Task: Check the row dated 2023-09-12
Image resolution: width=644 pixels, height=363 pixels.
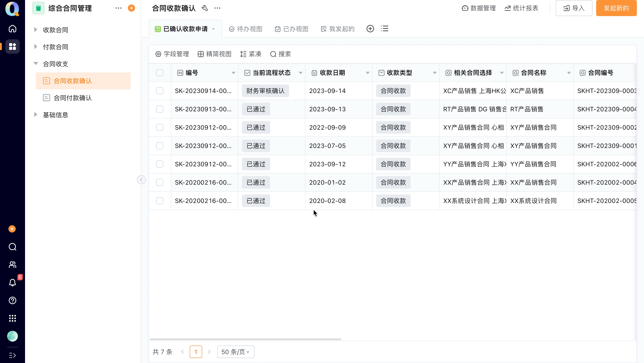Action: click(159, 164)
